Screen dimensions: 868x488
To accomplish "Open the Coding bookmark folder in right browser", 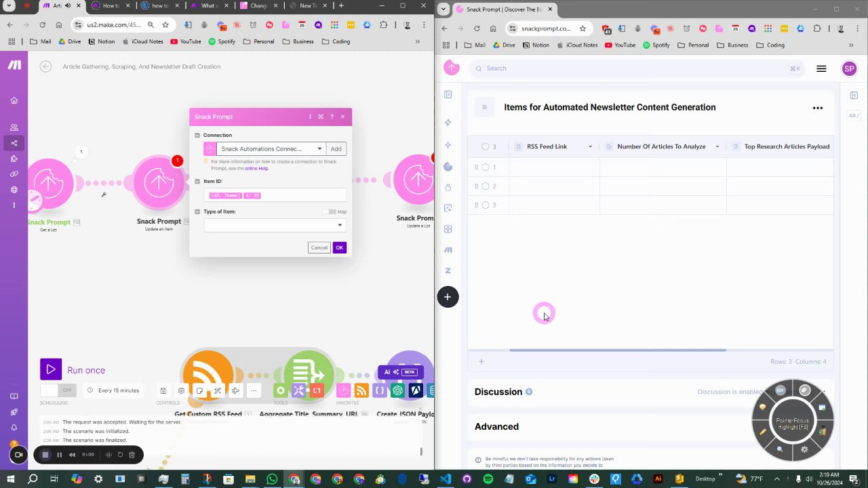I will [x=770, y=45].
